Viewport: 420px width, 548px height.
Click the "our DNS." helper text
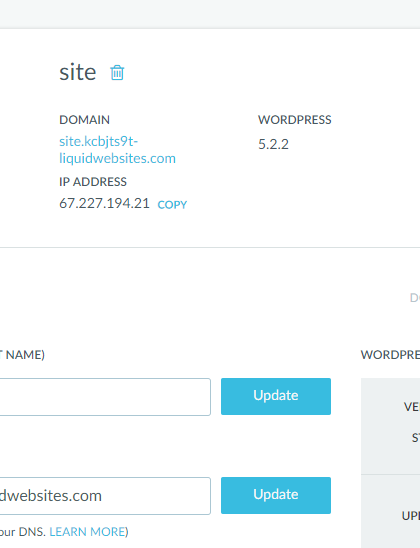click(x=23, y=532)
